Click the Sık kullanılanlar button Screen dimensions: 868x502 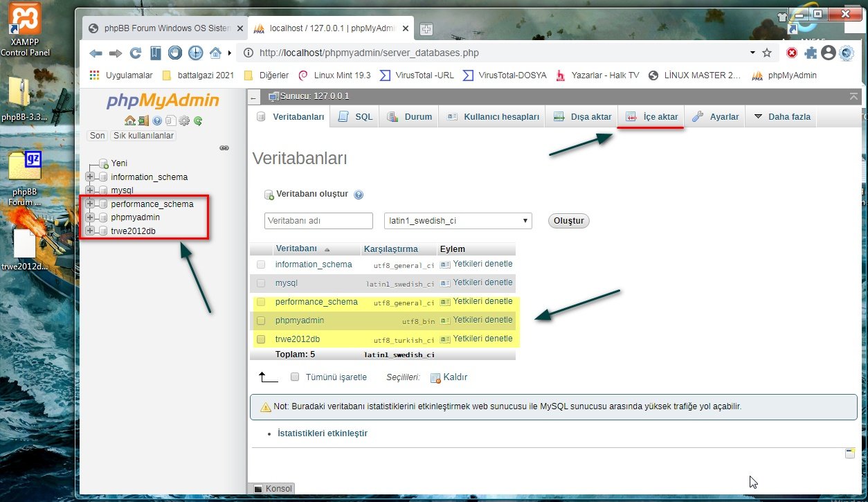(143, 136)
